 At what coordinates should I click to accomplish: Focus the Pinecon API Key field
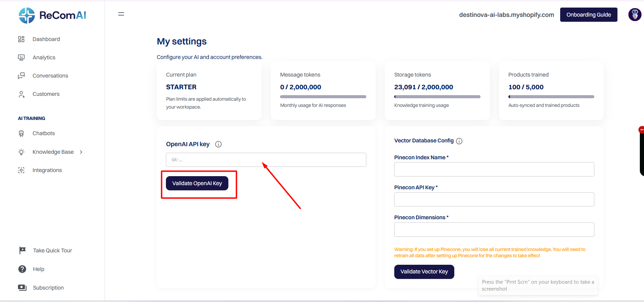494,200
